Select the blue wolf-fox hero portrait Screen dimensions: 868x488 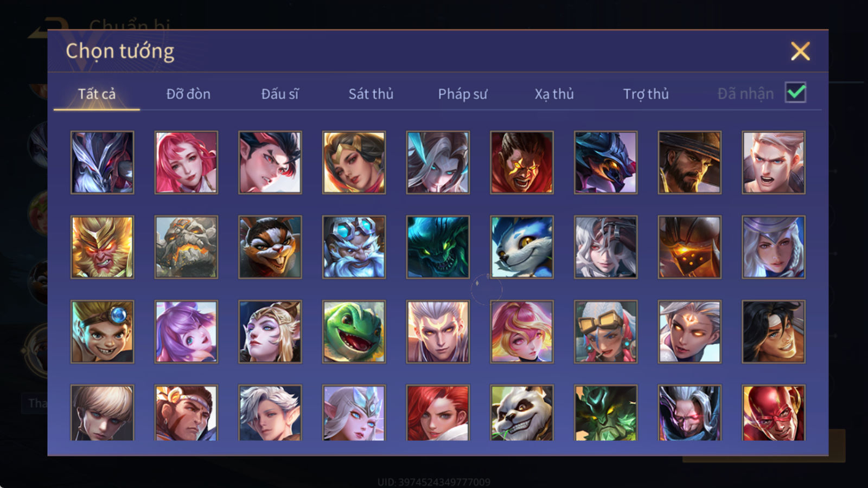click(x=521, y=247)
